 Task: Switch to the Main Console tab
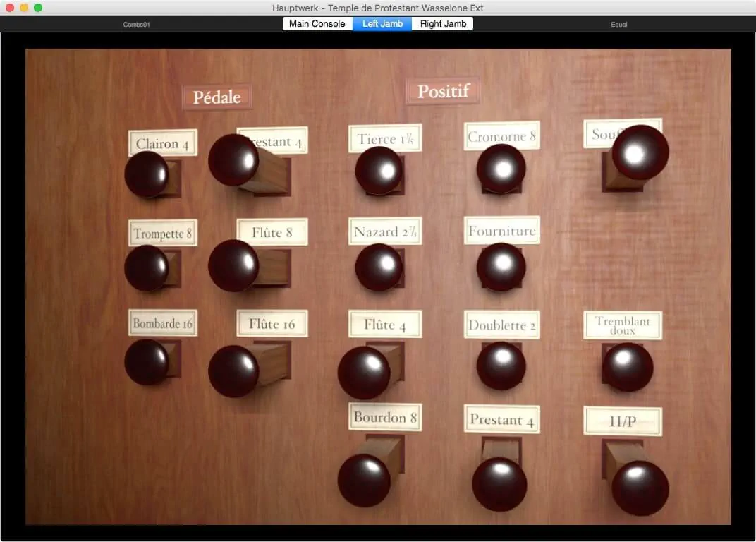click(317, 24)
